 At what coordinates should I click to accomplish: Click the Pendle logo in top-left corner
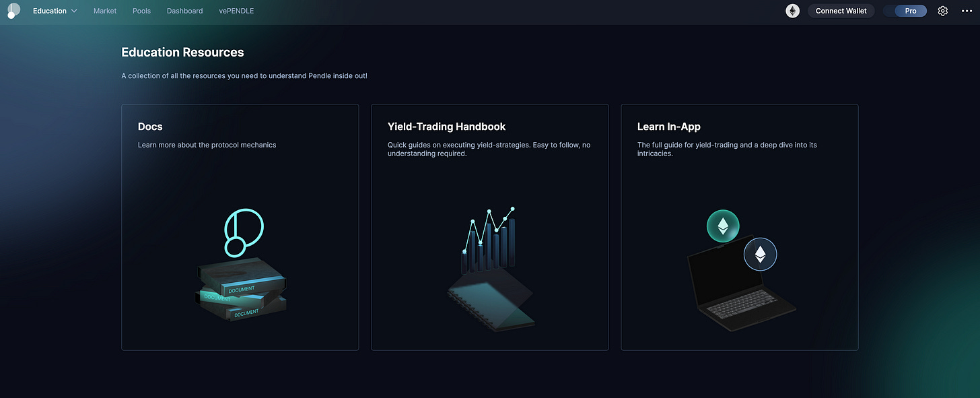(x=13, y=11)
